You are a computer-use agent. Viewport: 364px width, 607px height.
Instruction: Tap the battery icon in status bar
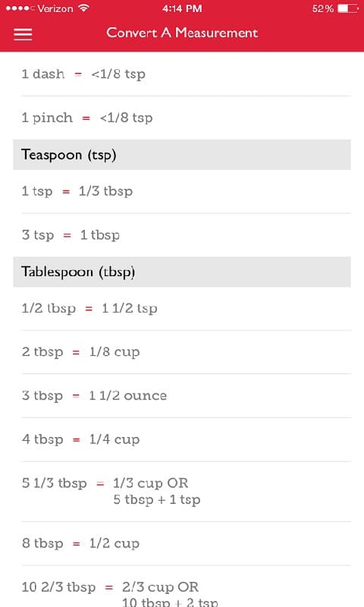tap(348, 8)
